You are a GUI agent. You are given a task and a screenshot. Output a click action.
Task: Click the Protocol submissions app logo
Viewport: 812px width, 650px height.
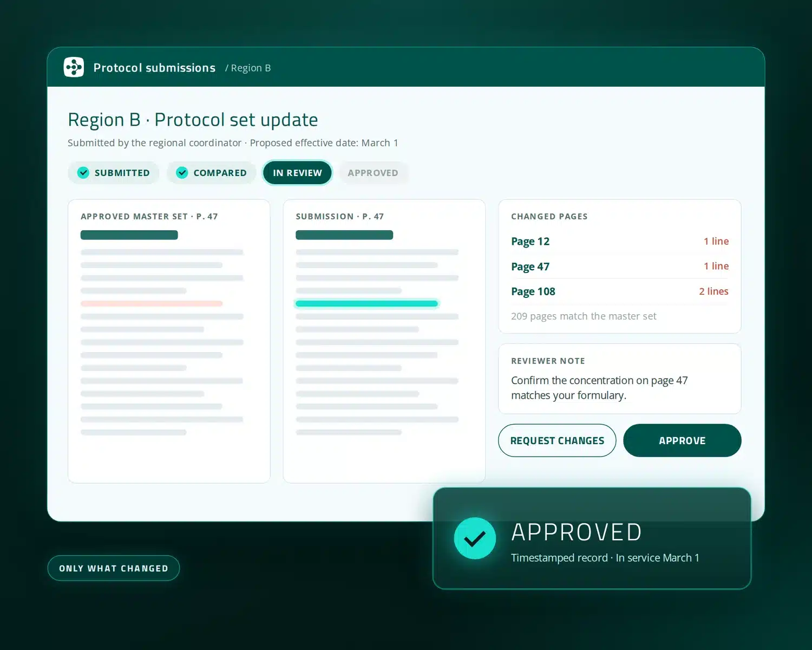(x=74, y=67)
